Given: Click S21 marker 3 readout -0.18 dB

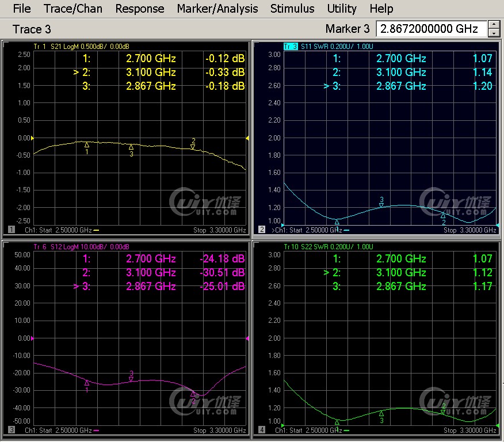Looking at the screenshot, I should point(225,86).
